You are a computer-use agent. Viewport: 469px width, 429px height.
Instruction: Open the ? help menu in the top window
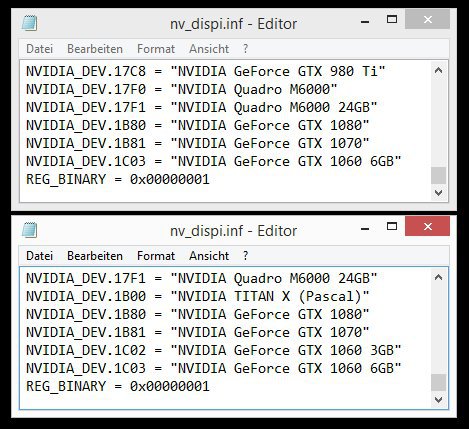click(245, 49)
